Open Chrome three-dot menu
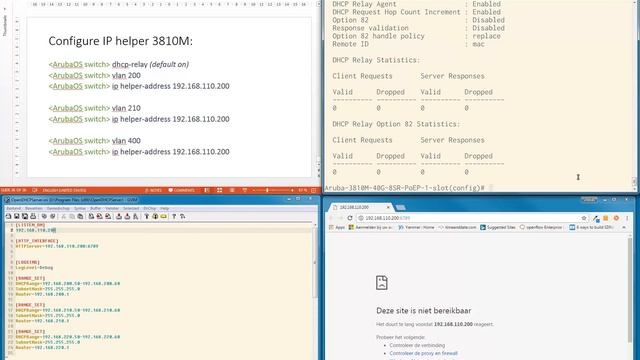The width and height of the screenshot is (640, 360). pos(627,218)
